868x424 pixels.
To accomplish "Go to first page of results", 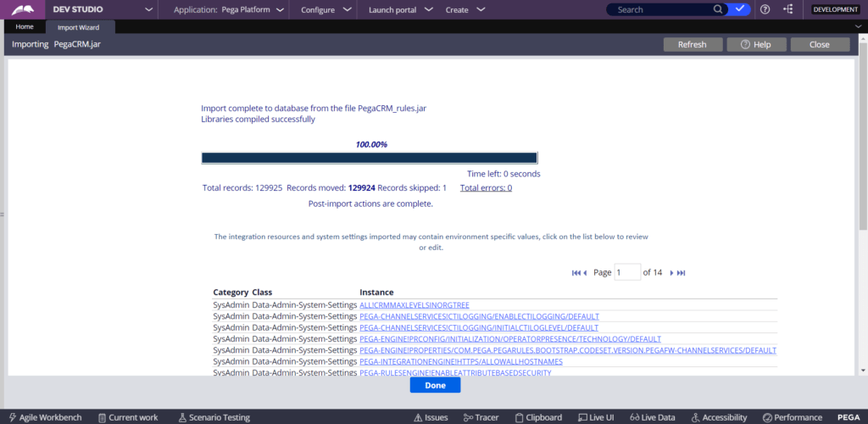I will 576,272.
